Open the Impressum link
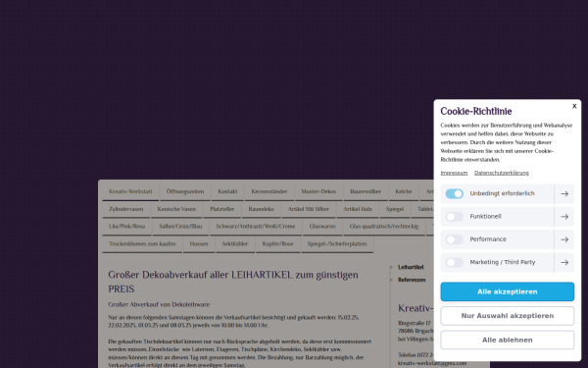 tap(454, 173)
